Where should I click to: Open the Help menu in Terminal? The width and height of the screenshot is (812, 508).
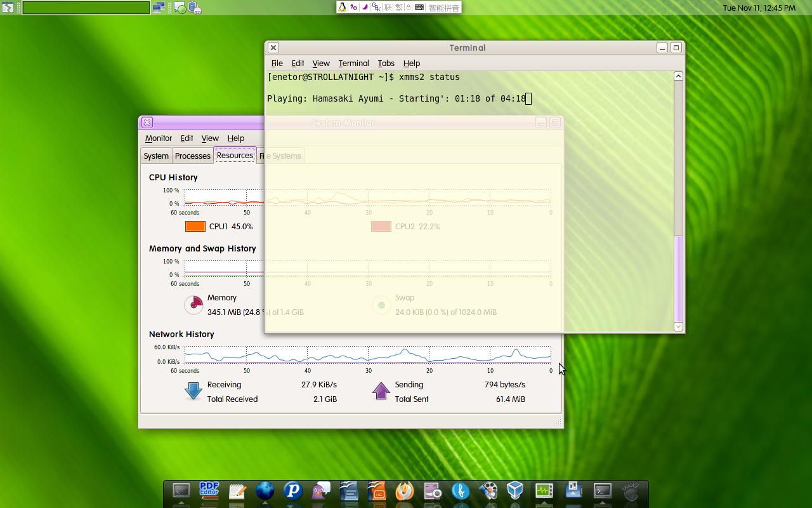(x=412, y=63)
